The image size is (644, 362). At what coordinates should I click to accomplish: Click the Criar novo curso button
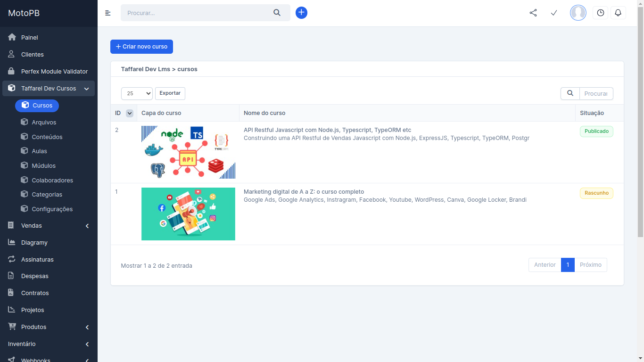(141, 47)
